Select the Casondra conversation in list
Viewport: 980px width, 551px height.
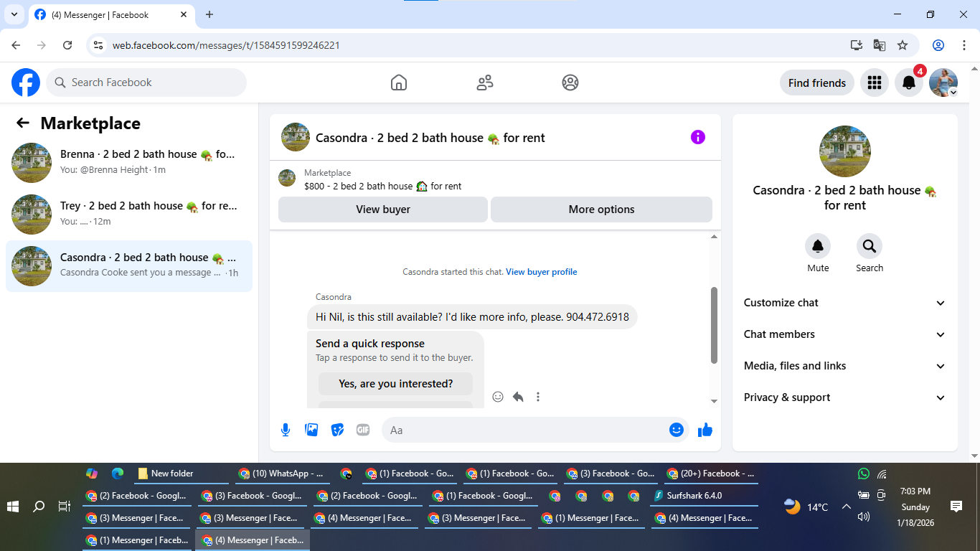pyautogui.click(x=129, y=266)
